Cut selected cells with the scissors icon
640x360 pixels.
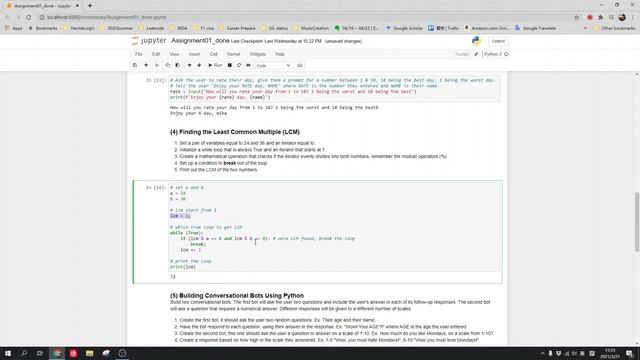157,65
